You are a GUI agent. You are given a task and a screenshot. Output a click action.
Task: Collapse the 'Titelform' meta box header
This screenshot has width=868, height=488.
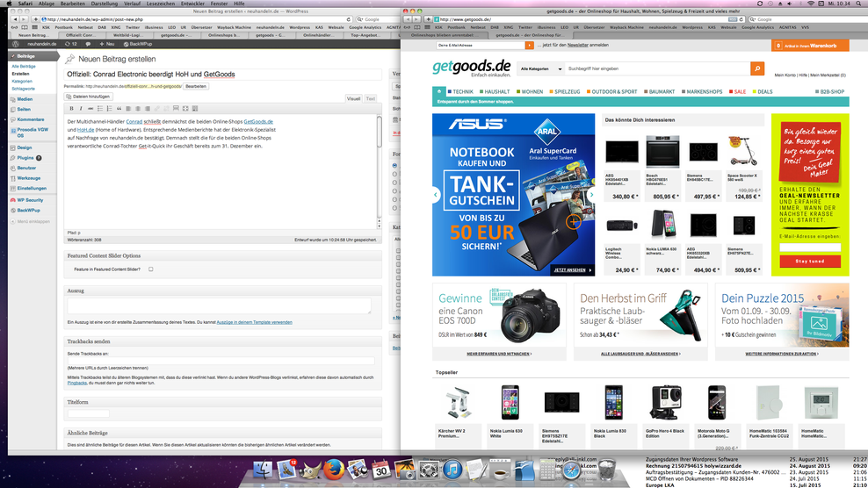click(222, 402)
